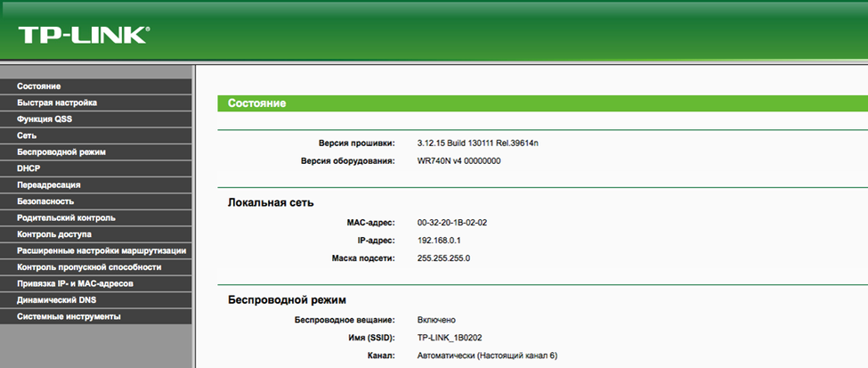Click the TP-LINK logo in the header
Screen dimensions: 868x368
click(x=83, y=35)
